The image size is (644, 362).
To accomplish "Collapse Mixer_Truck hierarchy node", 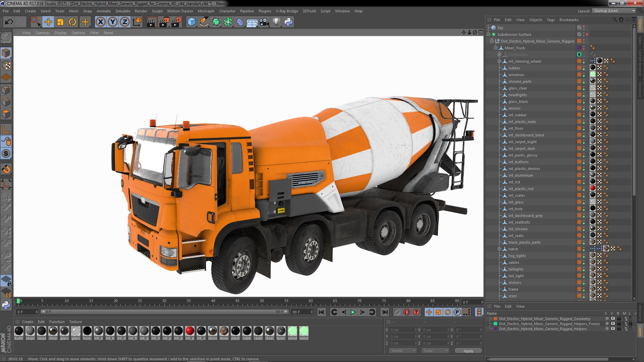I will tap(496, 48).
